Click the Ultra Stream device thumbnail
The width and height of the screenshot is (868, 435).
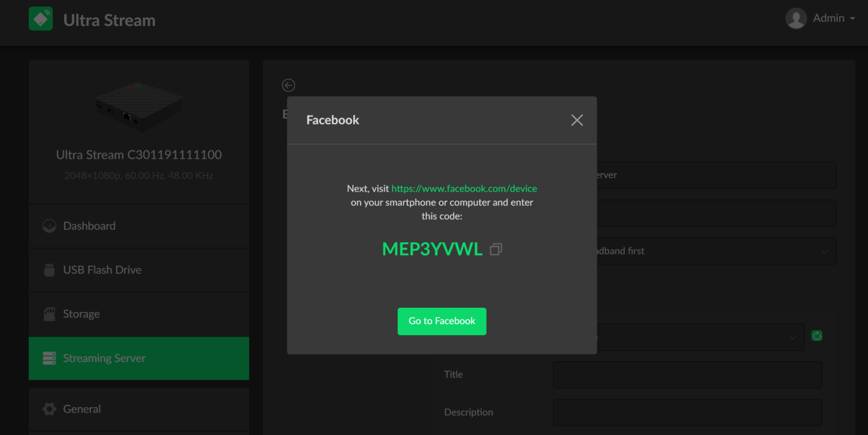(139, 107)
